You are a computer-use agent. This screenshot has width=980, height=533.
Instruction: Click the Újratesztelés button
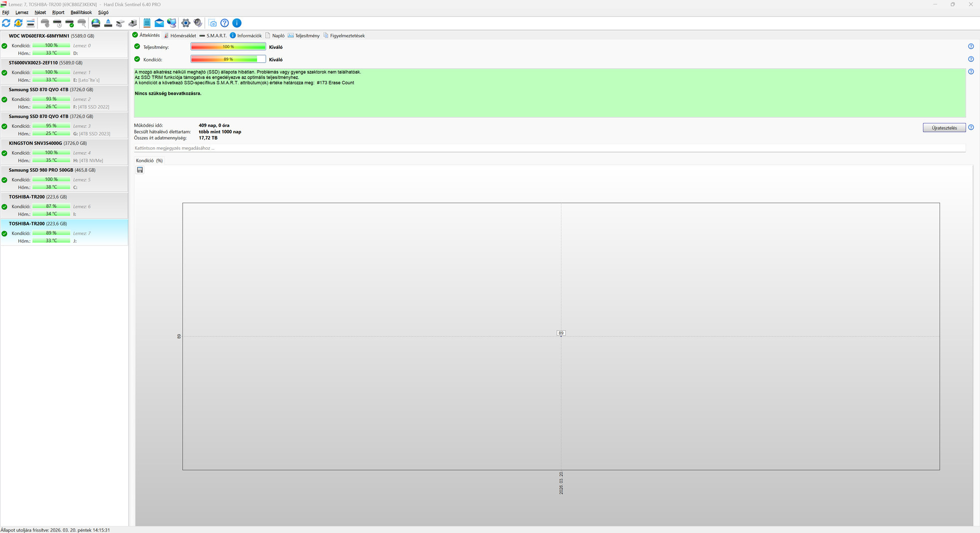[944, 128]
